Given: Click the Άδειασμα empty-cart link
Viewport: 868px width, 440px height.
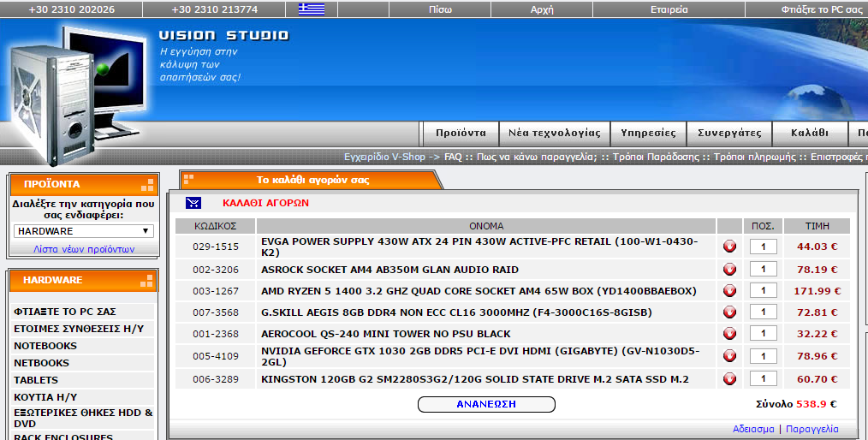Looking at the screenshot, I should (x=752, y=429).
